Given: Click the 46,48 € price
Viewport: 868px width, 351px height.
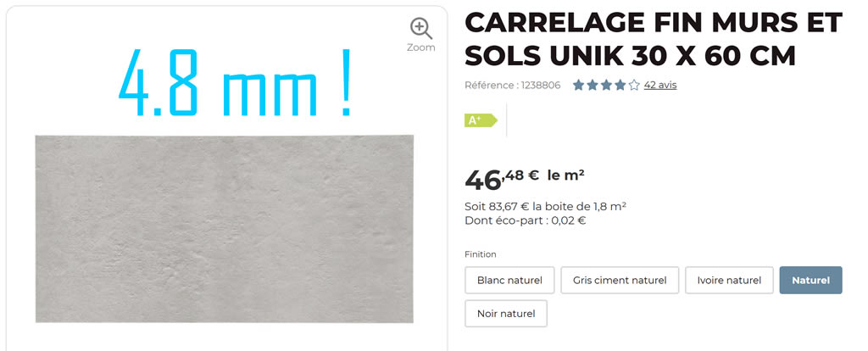Looking at the screenshot, I should pos(502,178).
